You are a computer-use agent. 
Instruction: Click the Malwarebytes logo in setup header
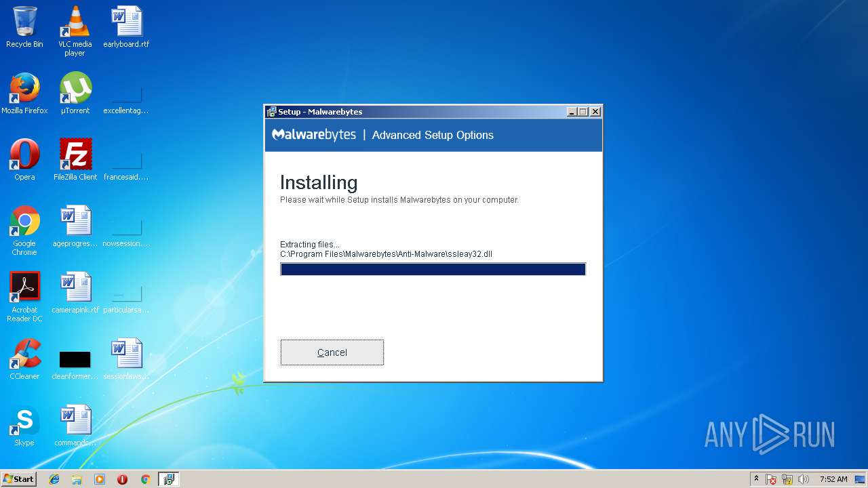(314, 135)
